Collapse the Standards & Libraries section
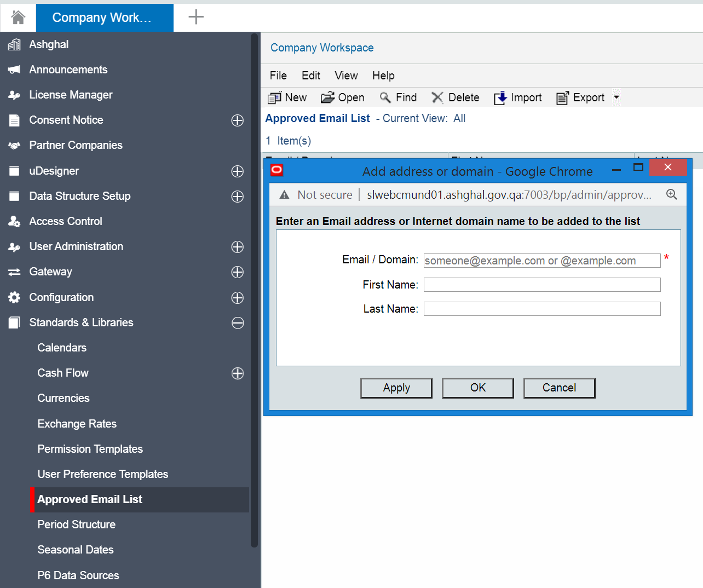The height and width of the screenshot is (588, 703). coord(237,323)
